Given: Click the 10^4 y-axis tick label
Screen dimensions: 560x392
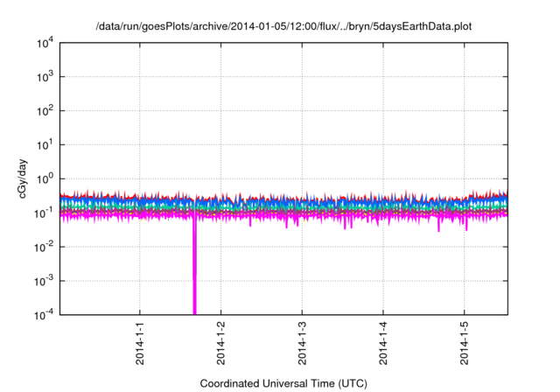Looking at the screenshot, I should (45, 43).
